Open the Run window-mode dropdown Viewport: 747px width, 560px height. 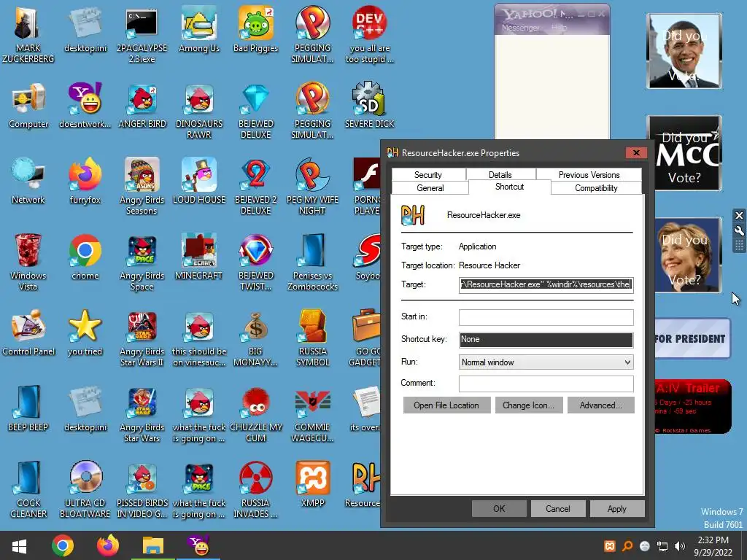[x=546, y=362]
